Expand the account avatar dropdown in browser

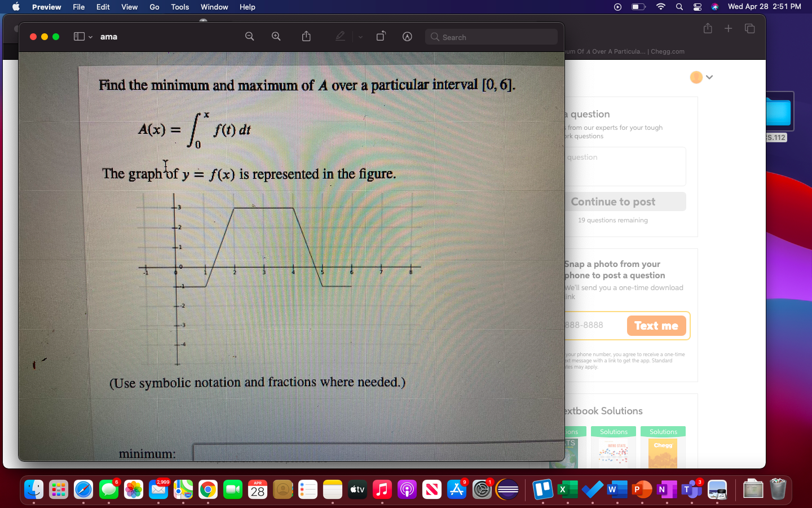[709, 77]
